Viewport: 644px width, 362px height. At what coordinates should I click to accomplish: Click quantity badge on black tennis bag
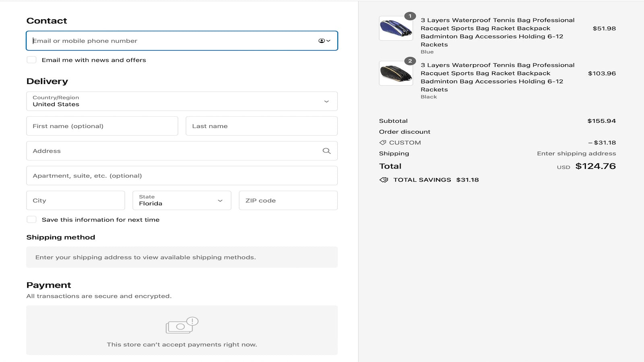pyautogui.click(x=410, y=61)
